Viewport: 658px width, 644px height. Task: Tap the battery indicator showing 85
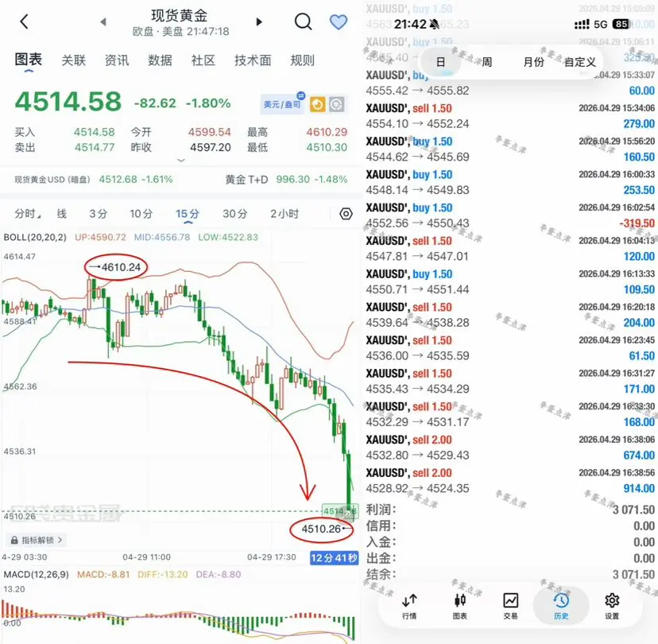(621, 25)
